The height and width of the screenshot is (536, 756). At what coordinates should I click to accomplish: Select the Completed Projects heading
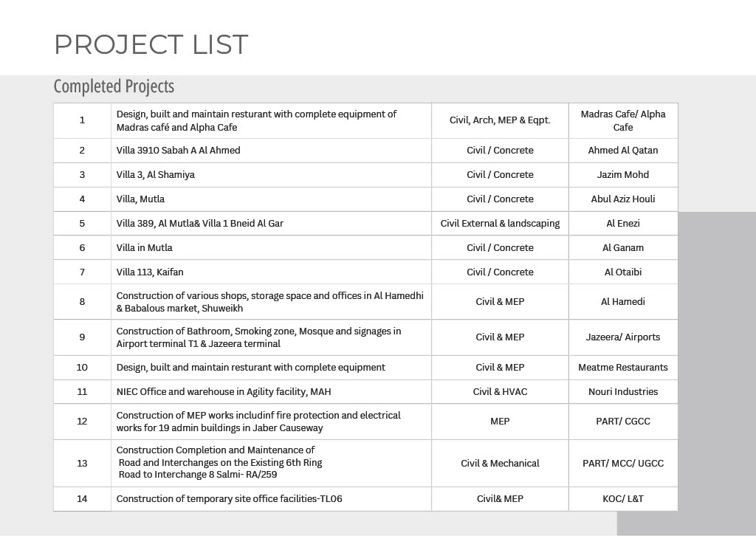pyautogui.click(x=114, y=86)
